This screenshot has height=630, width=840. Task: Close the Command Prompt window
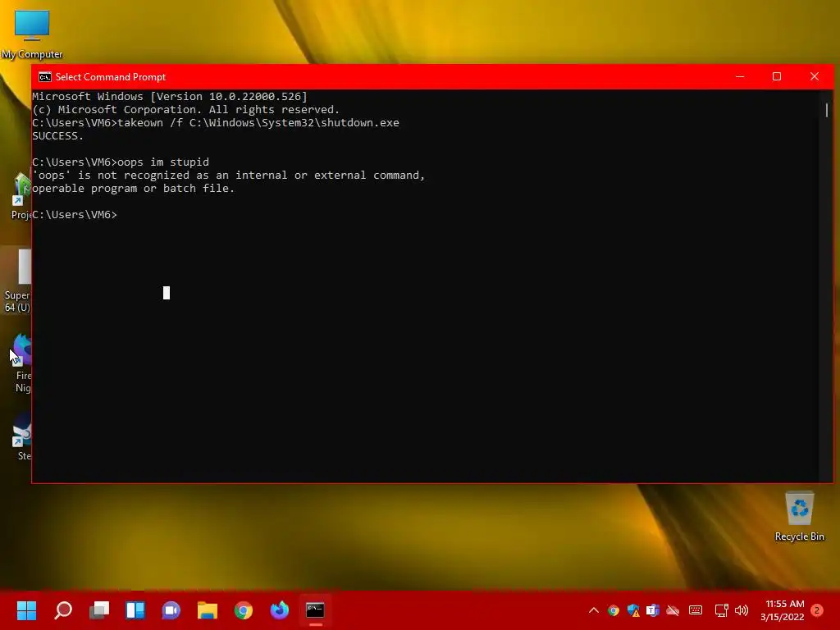coord(815,76)
